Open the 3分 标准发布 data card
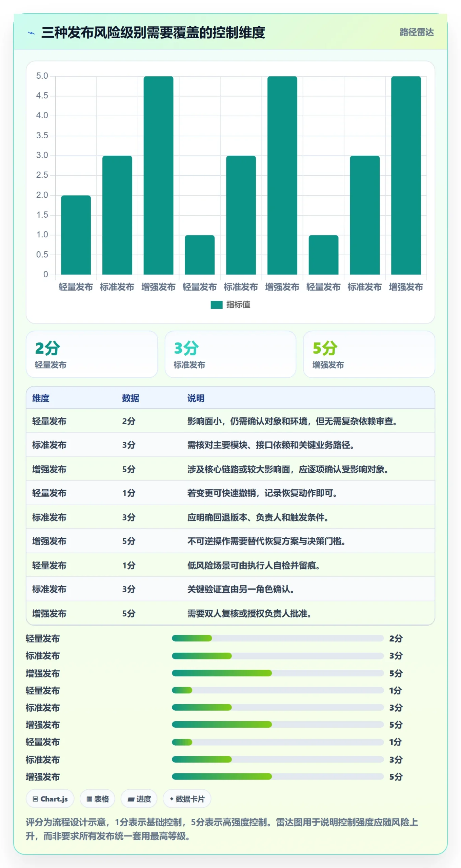The width and height of the screenshot is (461, 868). (230, 354)
